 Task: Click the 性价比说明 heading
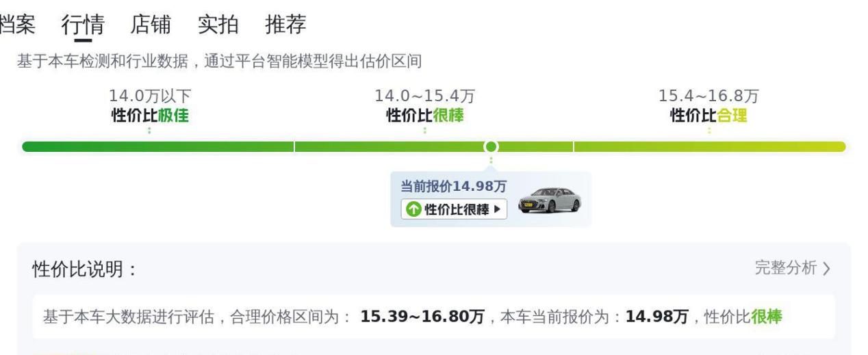click(85, 269)
